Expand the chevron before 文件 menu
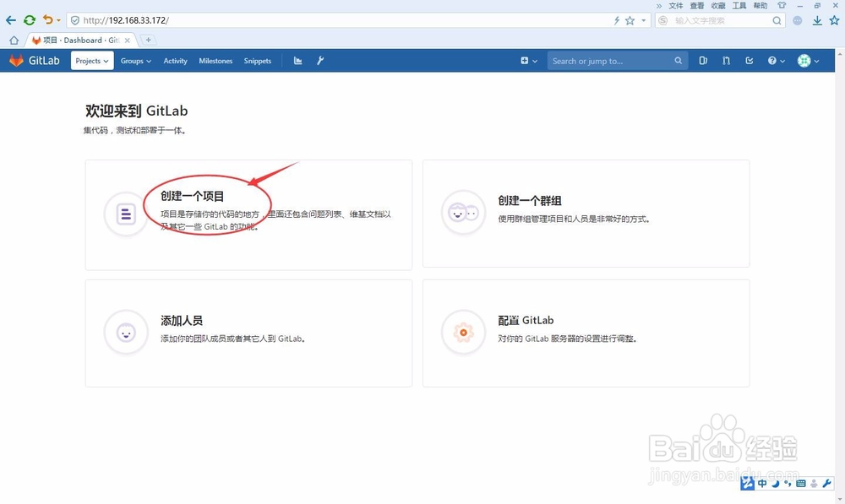Image resolution: width=845 pixels, height=504 pixels. (658, 6)
